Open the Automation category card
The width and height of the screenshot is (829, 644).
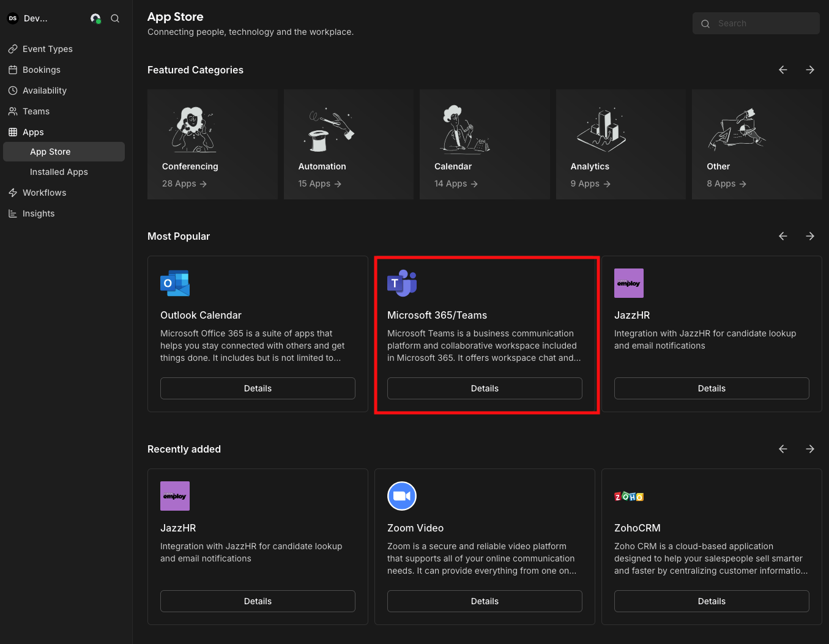point(348,144)
